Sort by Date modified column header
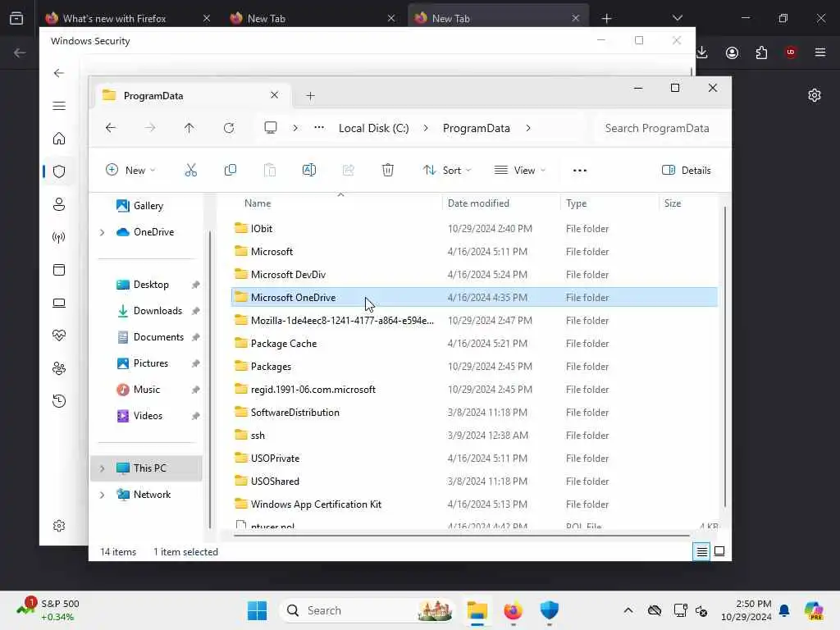Image resolution: width=840 pixels, height=630 pixels. (478, 203)
